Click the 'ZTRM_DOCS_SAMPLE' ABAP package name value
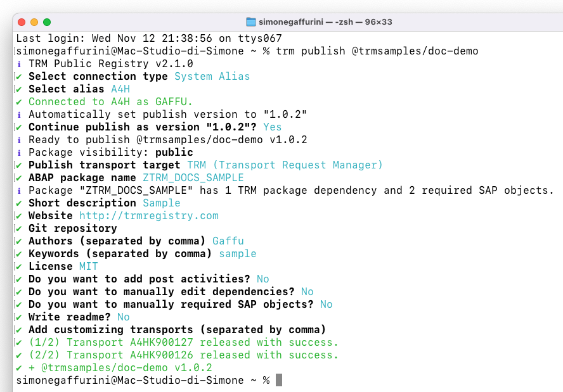Image resolution: width=563 pixels, height=392 pixels. click(x=193, y=177)
